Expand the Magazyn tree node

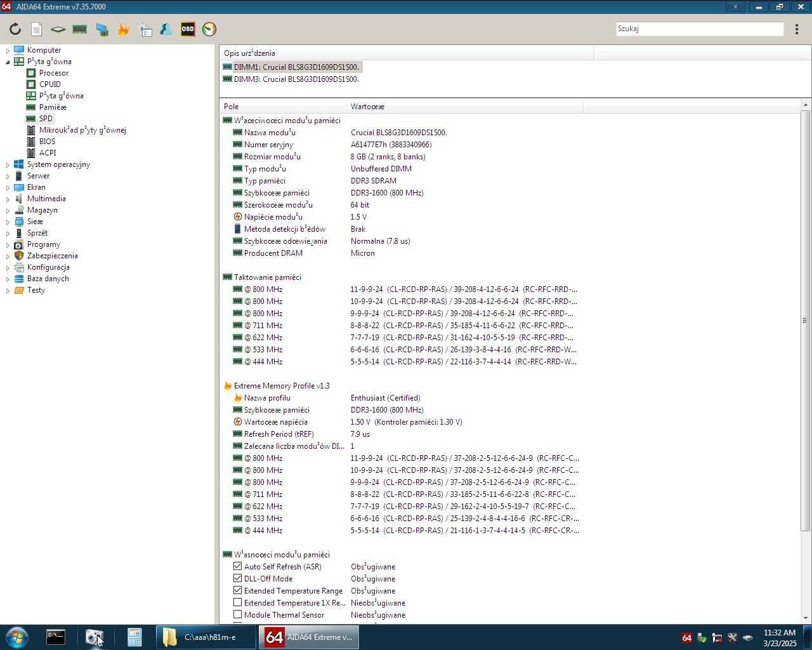[x=8, y=210]
